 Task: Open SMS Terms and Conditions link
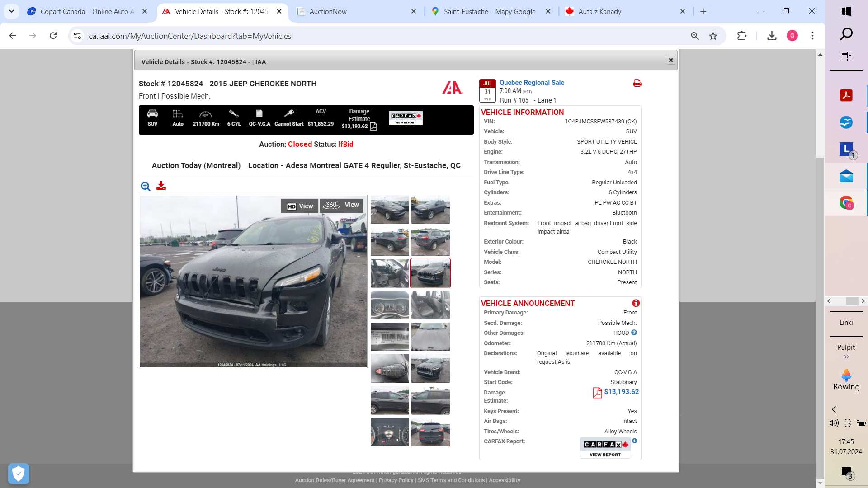tap(451, 480)
